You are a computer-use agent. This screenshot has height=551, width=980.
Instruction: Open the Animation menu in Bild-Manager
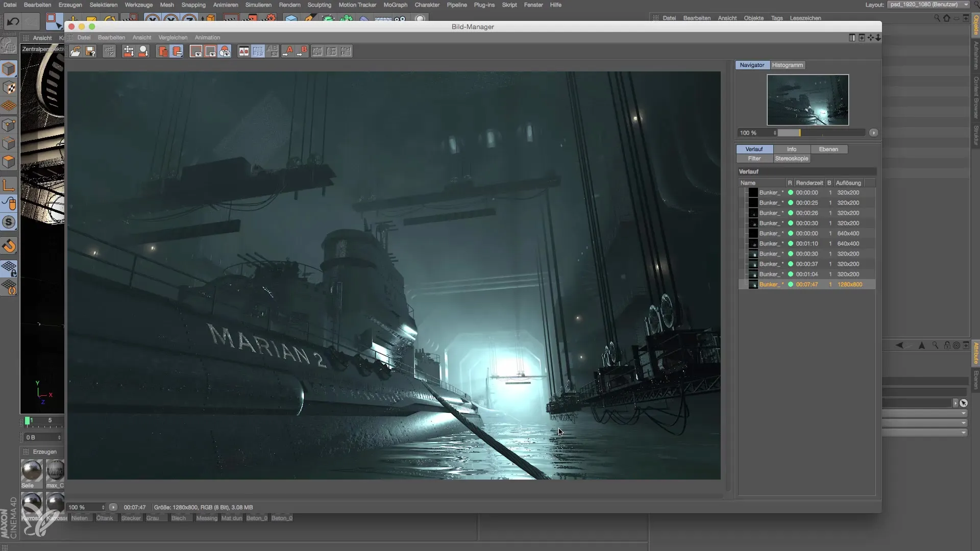point(207,37)
